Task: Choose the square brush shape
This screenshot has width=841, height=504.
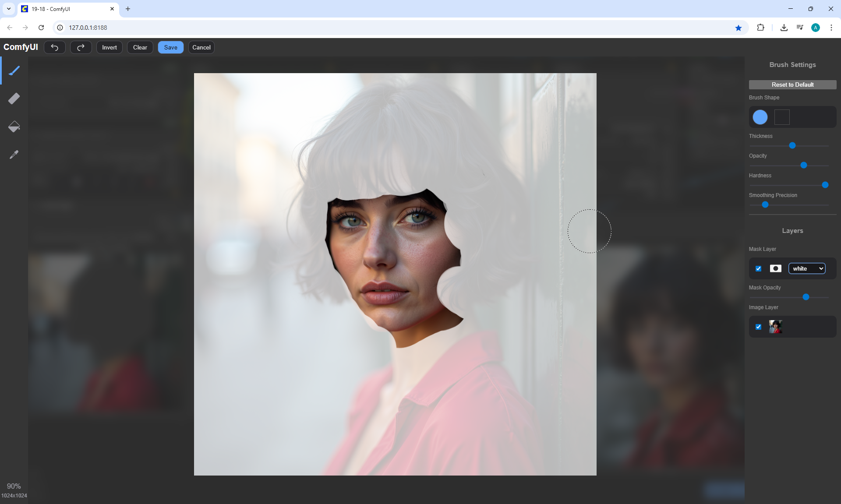Action: (x=782, y=117)
